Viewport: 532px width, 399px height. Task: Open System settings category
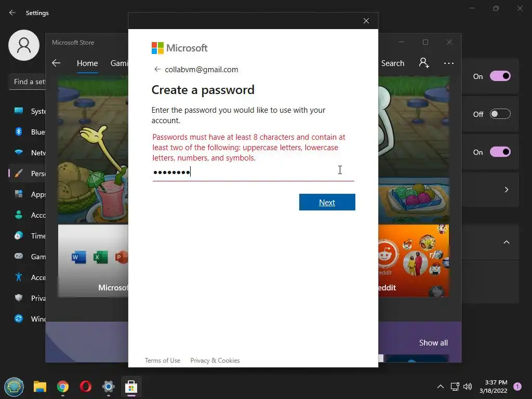(28, 111)
